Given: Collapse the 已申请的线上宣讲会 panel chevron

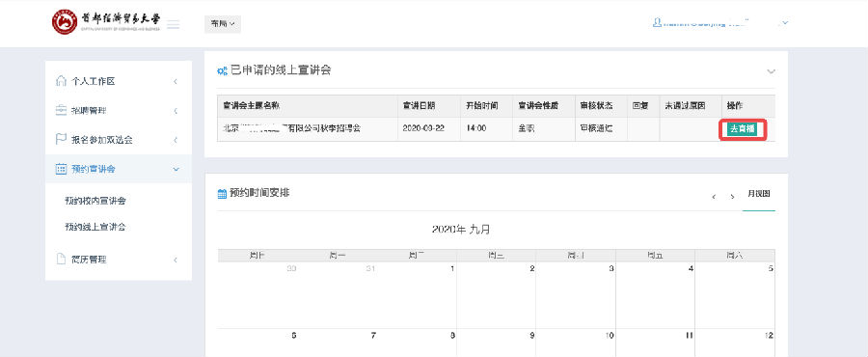Looking at the screenshot, I should pyautogui.click(x=771, y=71).
